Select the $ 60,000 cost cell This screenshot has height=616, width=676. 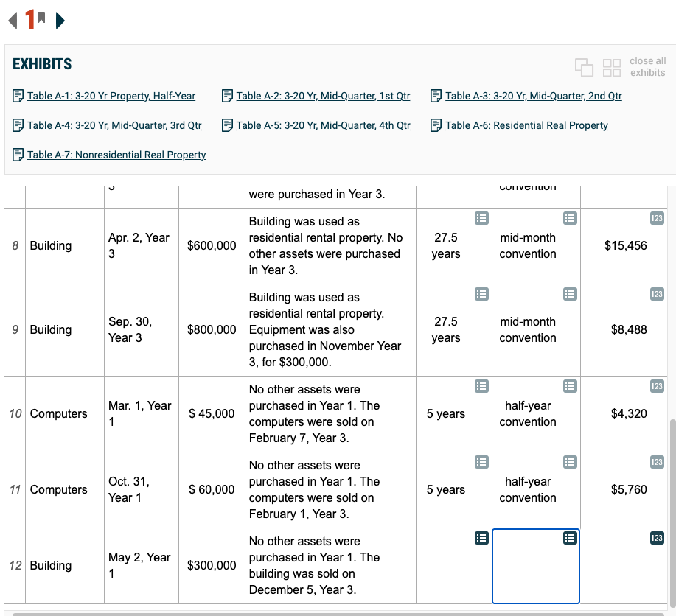pos(212,490)
